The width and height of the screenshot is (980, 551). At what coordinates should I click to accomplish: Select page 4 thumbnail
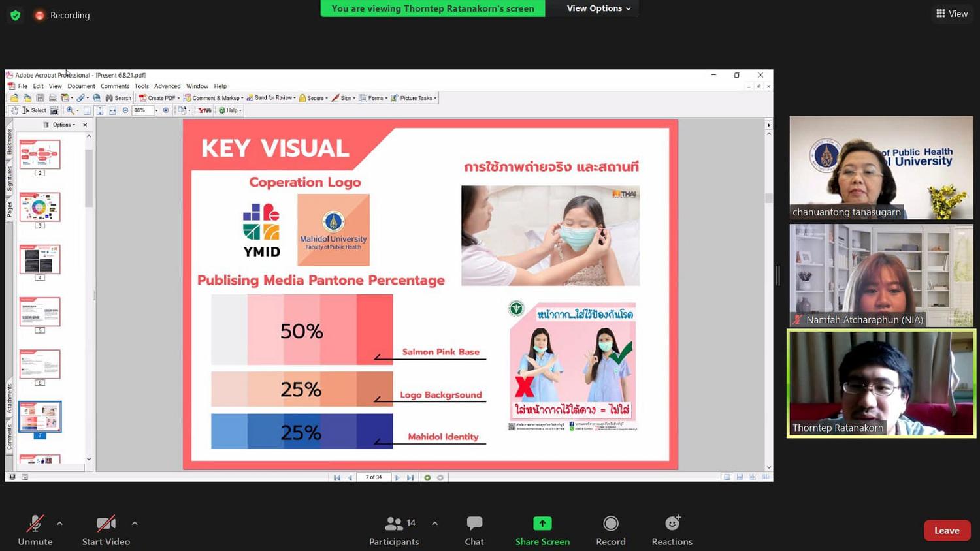(40, 260)
